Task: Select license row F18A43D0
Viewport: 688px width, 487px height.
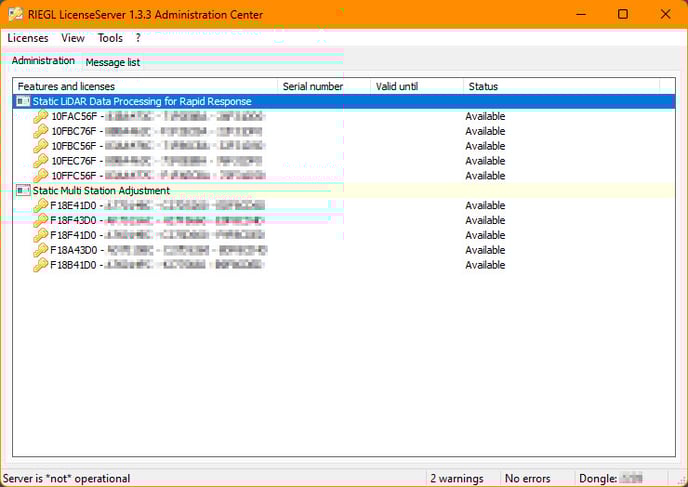Action: pos(344,250)
